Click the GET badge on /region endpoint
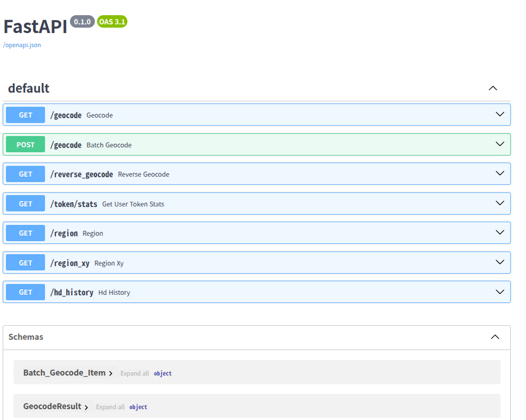The image size is (526, 420). point(25,232)
